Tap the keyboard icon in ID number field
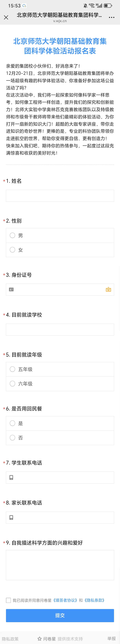 [x=108, y=289]
